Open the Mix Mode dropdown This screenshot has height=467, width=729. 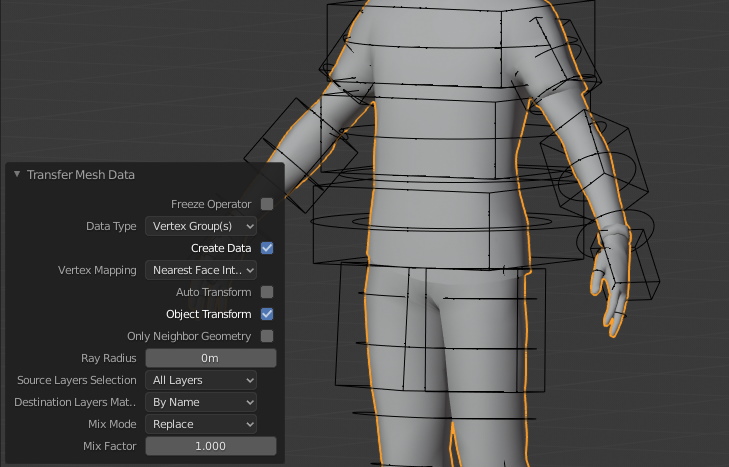(201, 424)
